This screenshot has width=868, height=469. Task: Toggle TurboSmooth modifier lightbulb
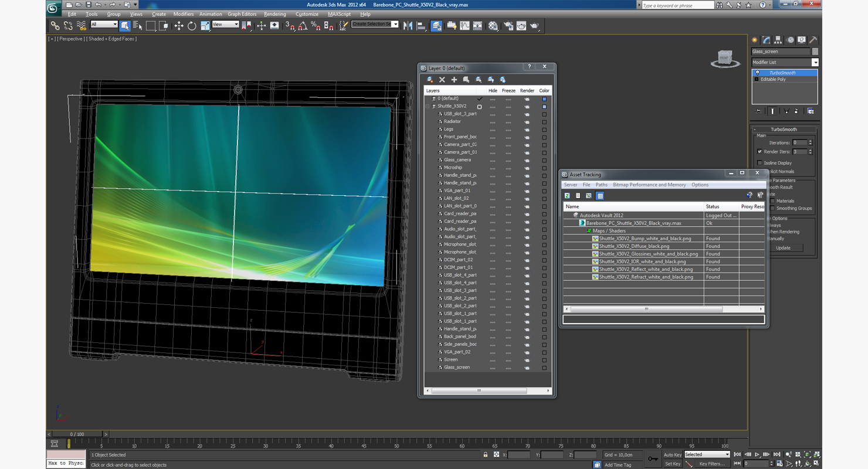(x=757, y=73)
